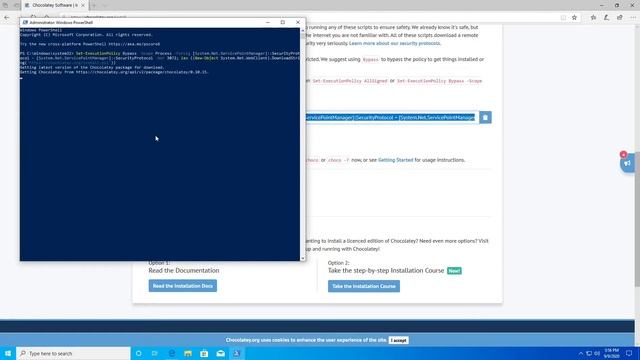Select the PowerShell taskbar button
The height and width of the screenshot is (360, 640).
[237, 353]
